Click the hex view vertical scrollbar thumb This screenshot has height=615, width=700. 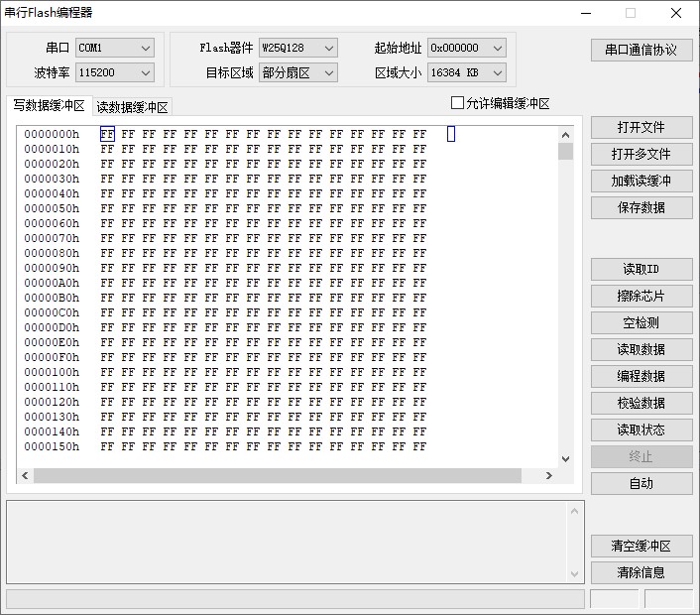(x=565, y=152)
